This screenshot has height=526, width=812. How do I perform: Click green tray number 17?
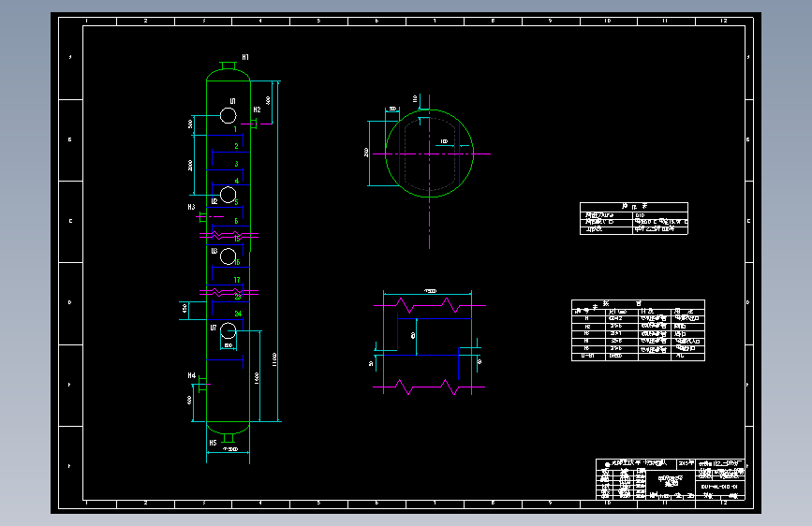coord(237,280)
